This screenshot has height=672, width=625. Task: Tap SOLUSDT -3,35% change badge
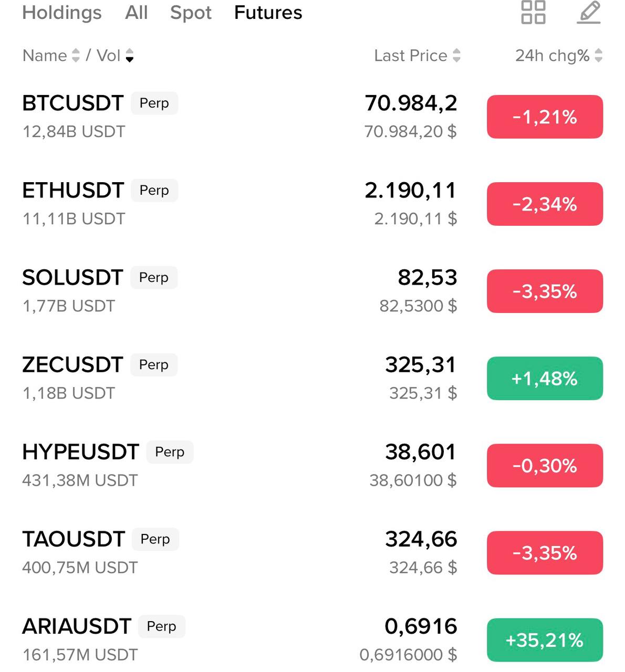(x=545, y=291)
